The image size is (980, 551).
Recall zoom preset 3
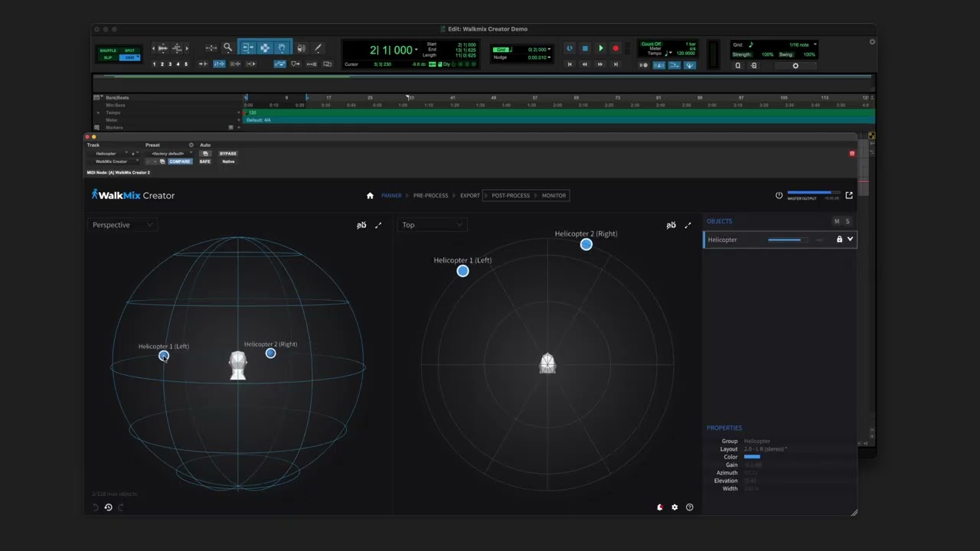170,64
